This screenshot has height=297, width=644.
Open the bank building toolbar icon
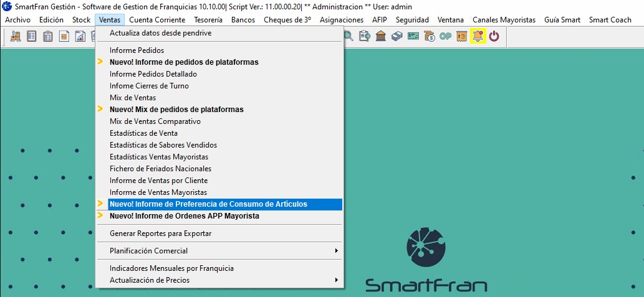[381, 36]
